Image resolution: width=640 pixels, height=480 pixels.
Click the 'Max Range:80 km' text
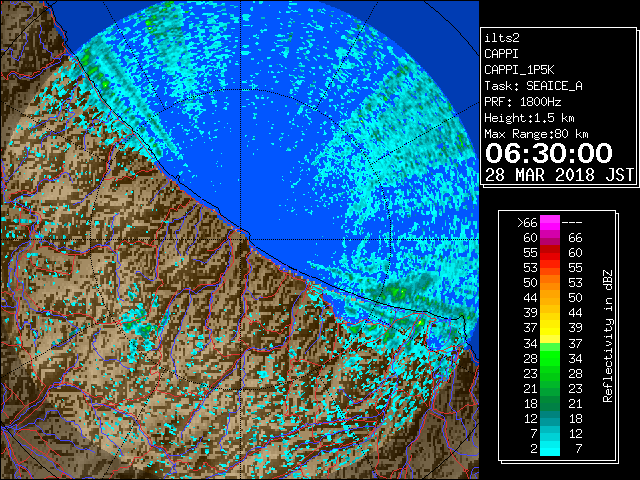tap(536, 134)
